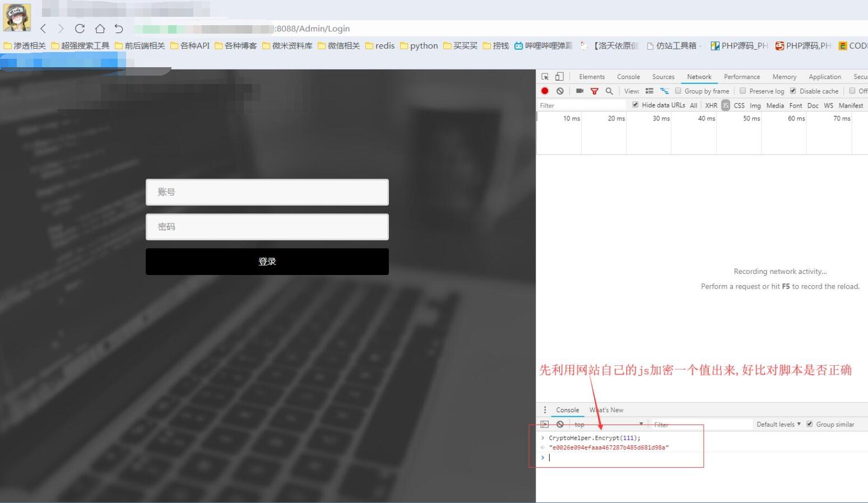Toggle the device toolbar icon

click(x=559, y=77)
